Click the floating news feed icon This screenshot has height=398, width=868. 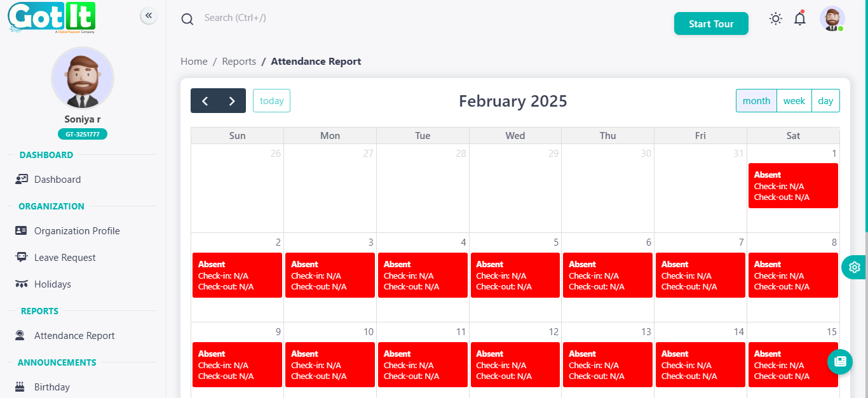(x=840, y=361)
